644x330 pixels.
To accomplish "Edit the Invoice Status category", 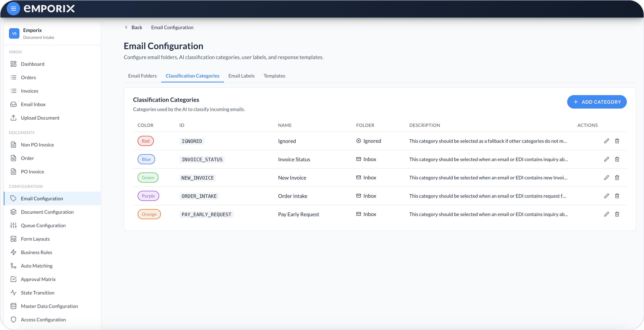I will coord(606,159).
